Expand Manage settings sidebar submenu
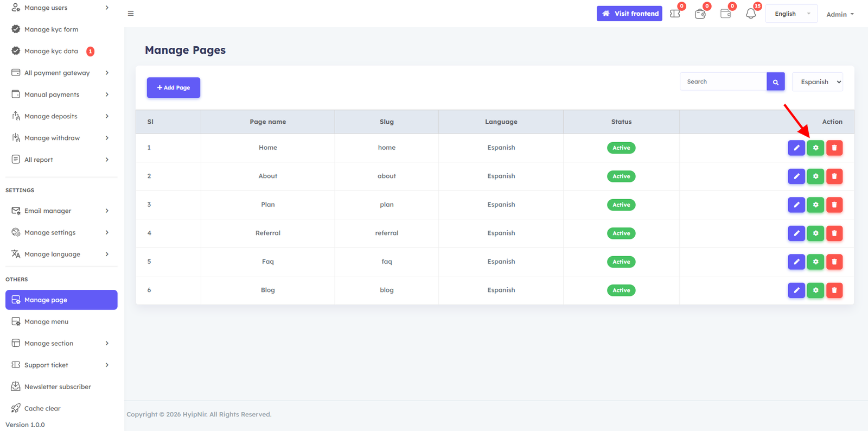Viewport: 868px width, 431px height. coord(60,232)
